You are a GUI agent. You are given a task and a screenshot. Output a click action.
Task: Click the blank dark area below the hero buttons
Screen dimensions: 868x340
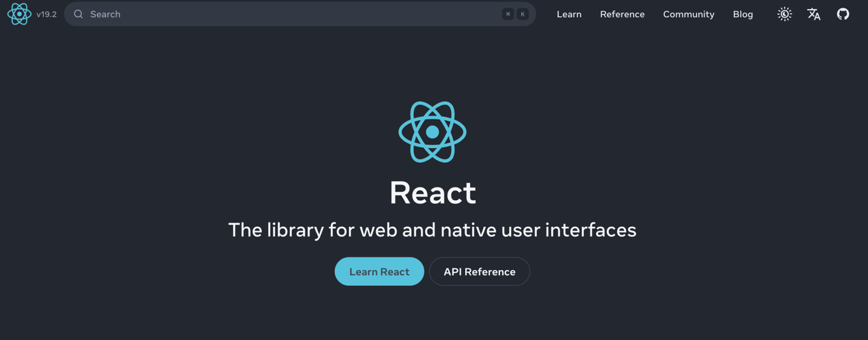[433, 315]
